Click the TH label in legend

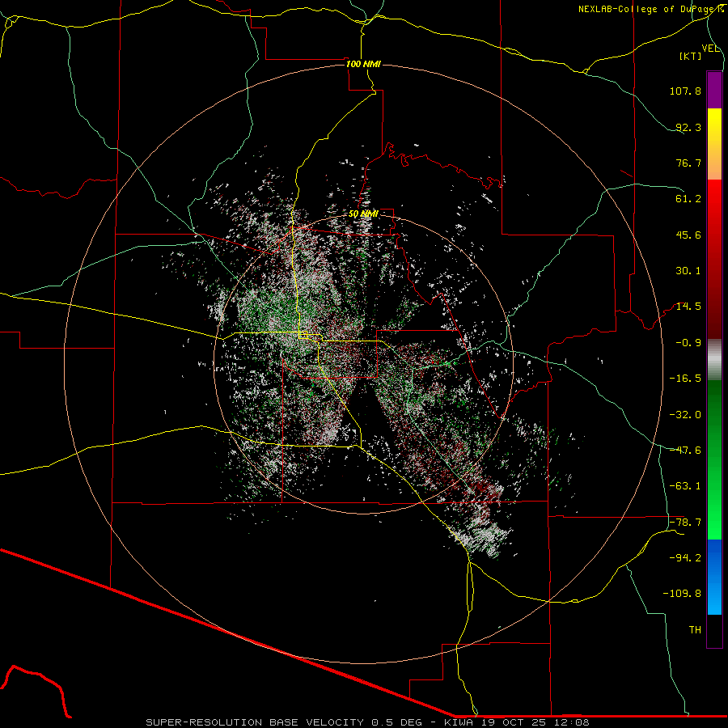(x=695, y=630)
